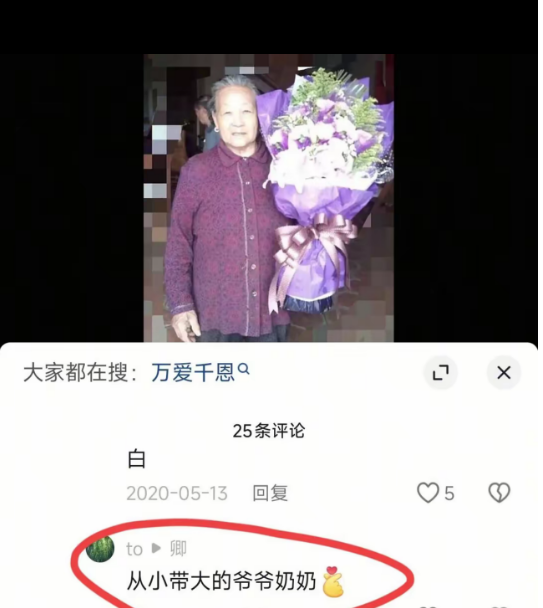Tap the reply arrow between to and 卿

tap(156, 549)
